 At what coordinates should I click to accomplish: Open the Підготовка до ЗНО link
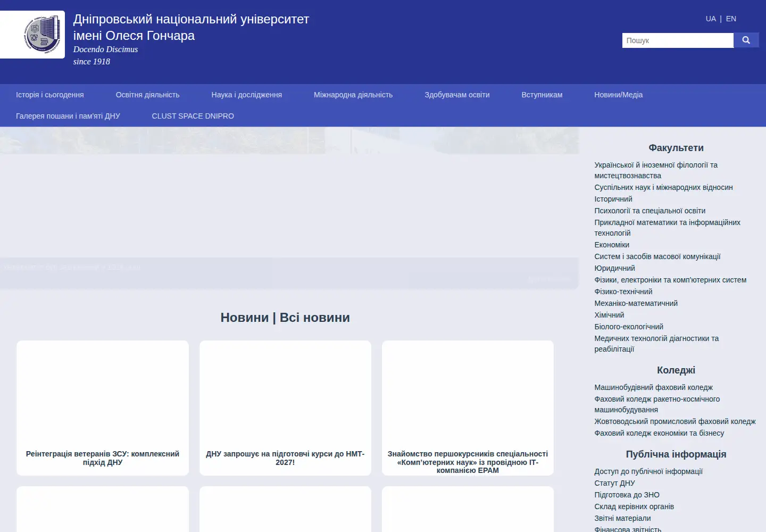coord(627,495)
